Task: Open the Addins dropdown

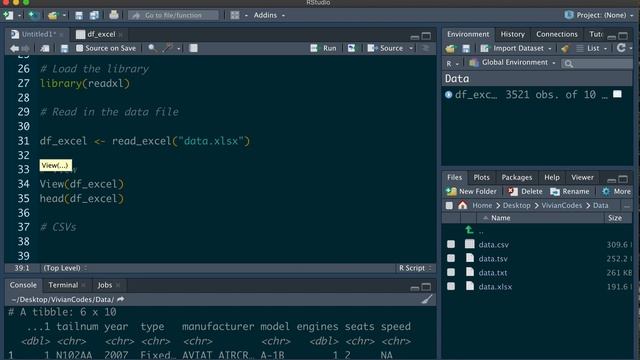Action: (269, 15)
